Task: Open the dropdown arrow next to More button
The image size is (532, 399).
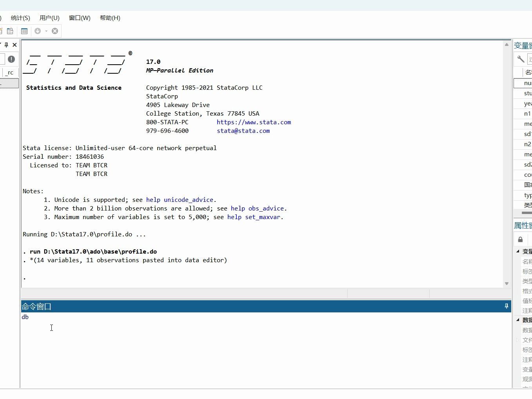Action: pyautogui.click(x=46, y=31)
